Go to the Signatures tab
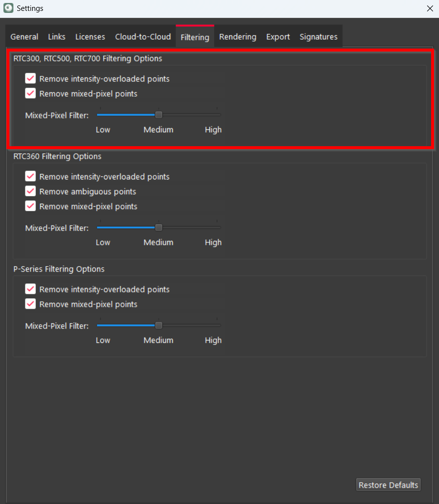 318,37
